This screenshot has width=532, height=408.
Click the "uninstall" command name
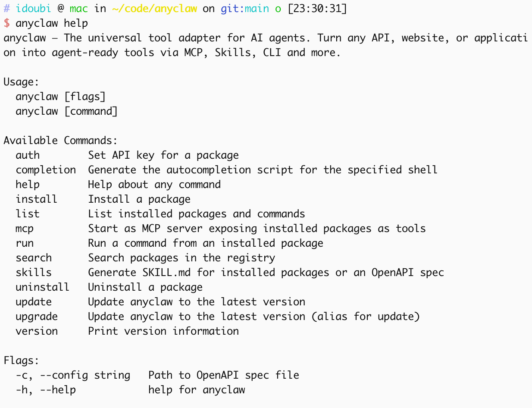click(43, 287)
